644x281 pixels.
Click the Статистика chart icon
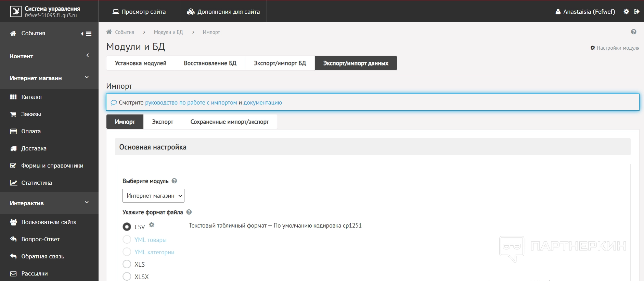(x=14, y=183)
